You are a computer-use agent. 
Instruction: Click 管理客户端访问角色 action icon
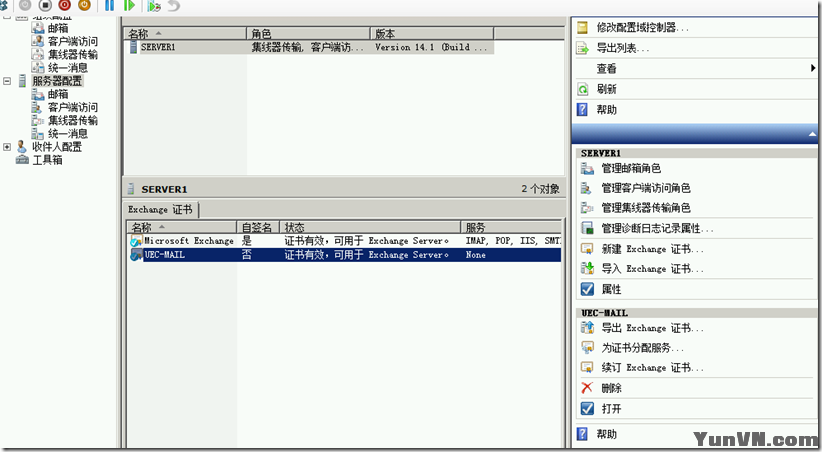pos(587,188)
